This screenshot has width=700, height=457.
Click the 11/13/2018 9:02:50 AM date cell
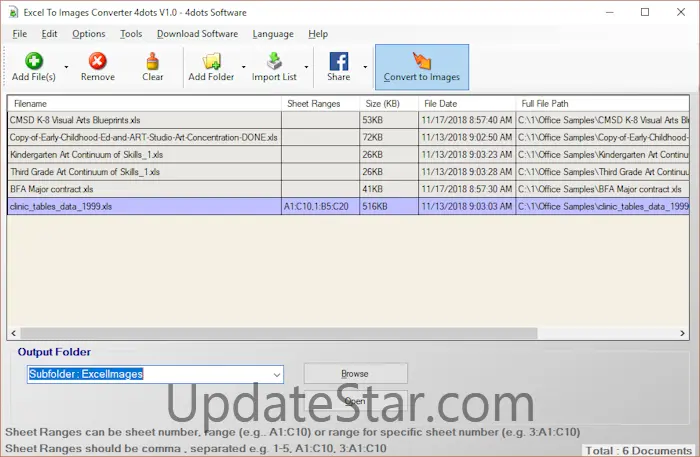click(x=467, y=137)
